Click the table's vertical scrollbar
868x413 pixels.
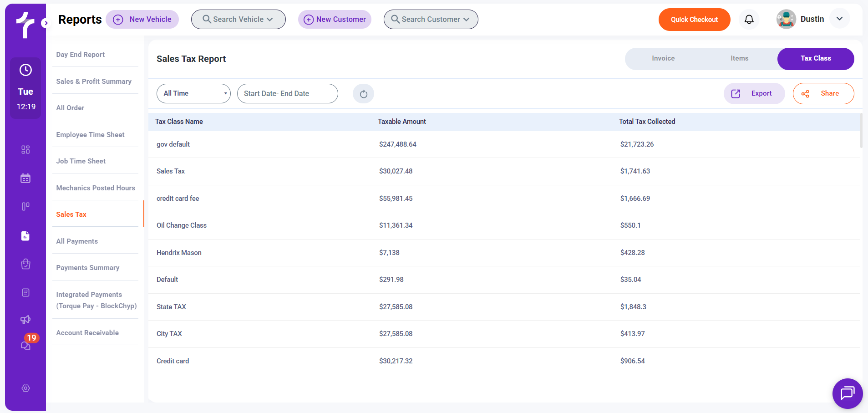861,131
